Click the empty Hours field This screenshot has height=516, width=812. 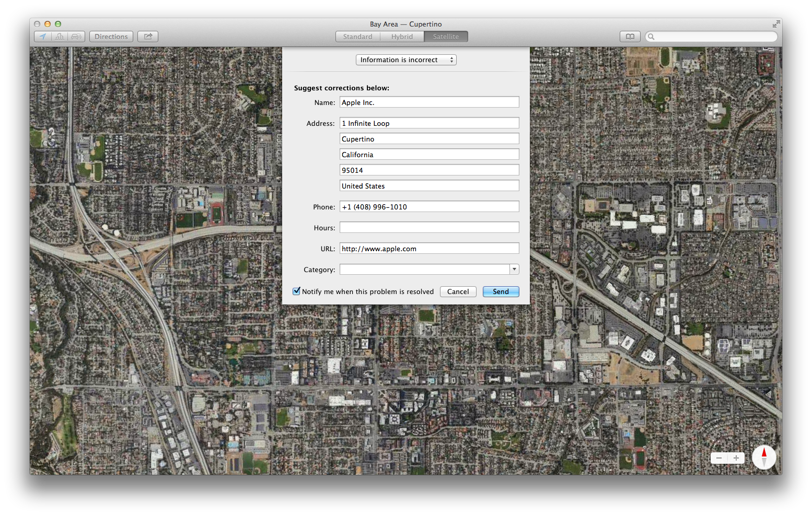coord(429,228)
